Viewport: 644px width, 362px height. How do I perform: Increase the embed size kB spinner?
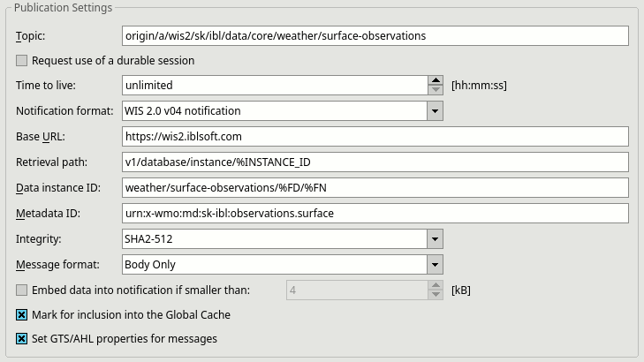436,286
